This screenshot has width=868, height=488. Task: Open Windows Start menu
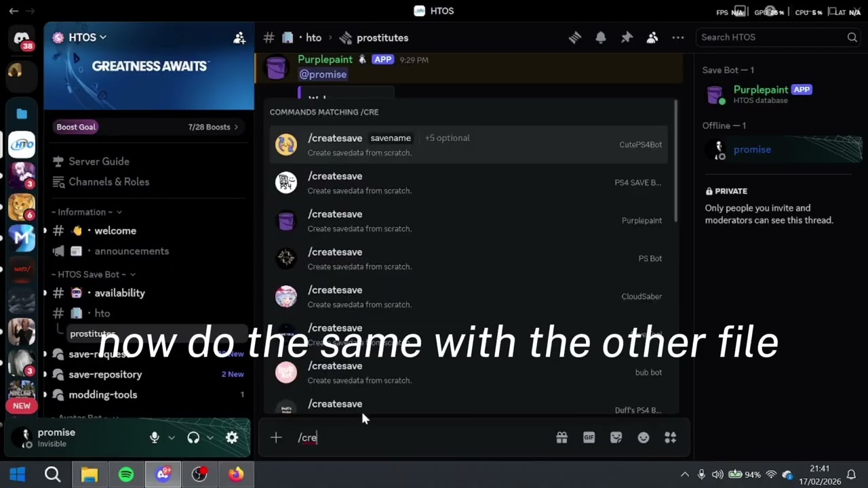coord(17,474)
